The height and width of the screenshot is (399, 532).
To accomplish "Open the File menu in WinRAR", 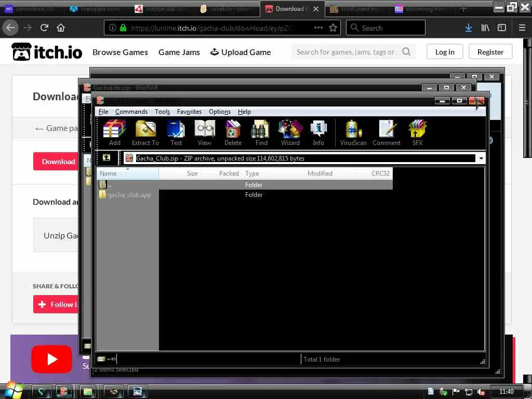I will tap(103, 112).
